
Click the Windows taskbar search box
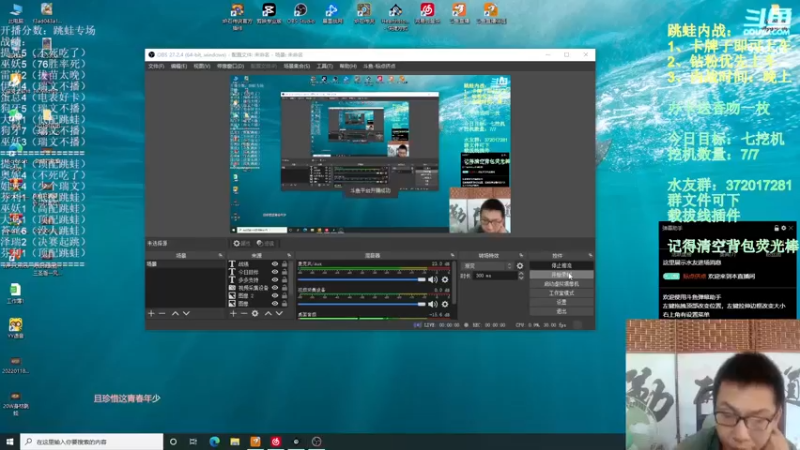tap(92, 442)
